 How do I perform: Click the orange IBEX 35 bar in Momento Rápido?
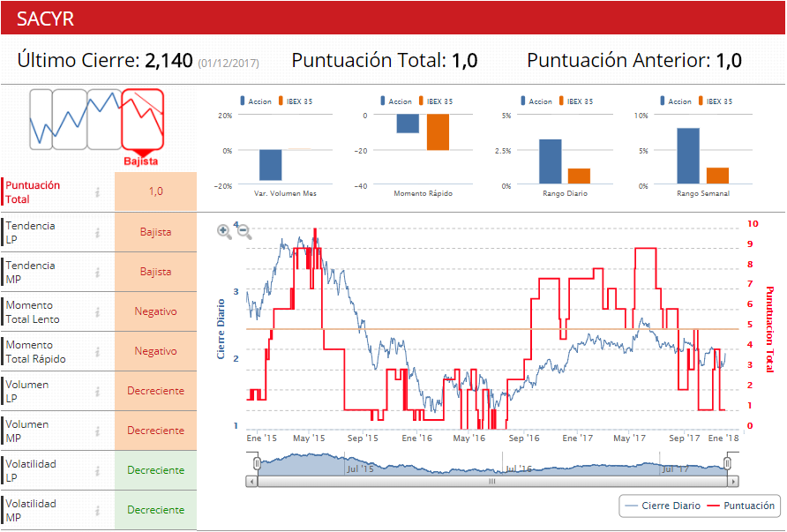(438, 132)
